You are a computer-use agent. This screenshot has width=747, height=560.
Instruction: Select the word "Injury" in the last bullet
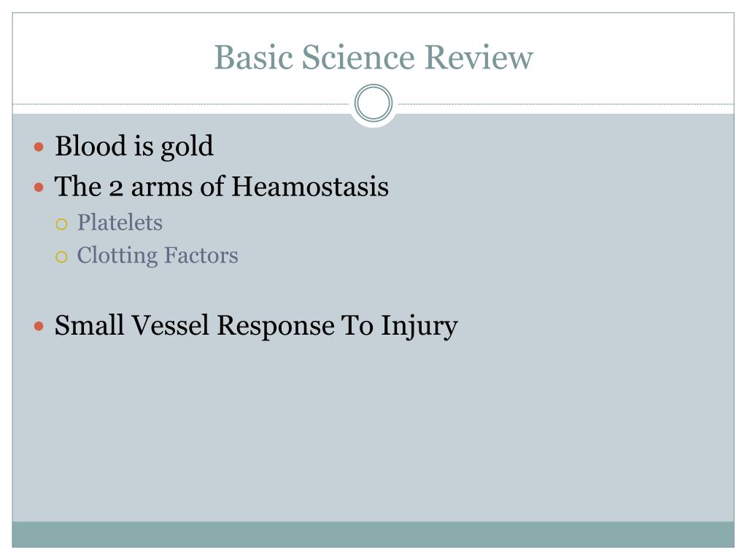tap(419, 327)
